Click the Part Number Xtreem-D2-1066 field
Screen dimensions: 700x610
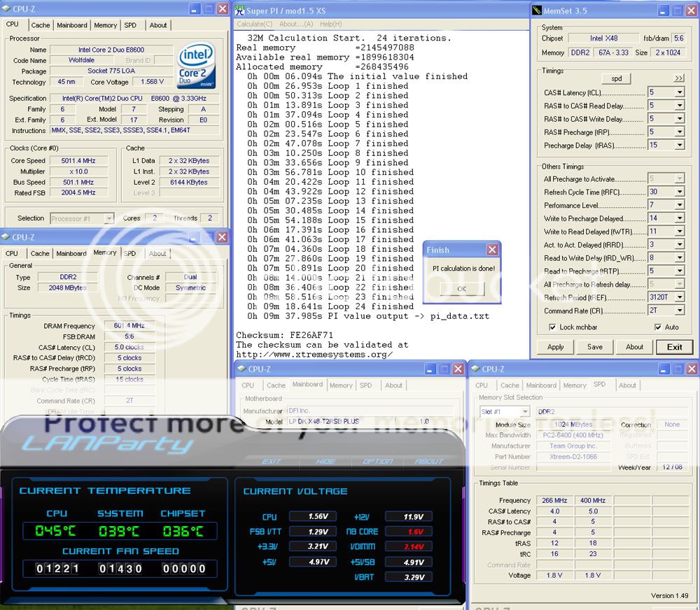[x=573, y=457]
